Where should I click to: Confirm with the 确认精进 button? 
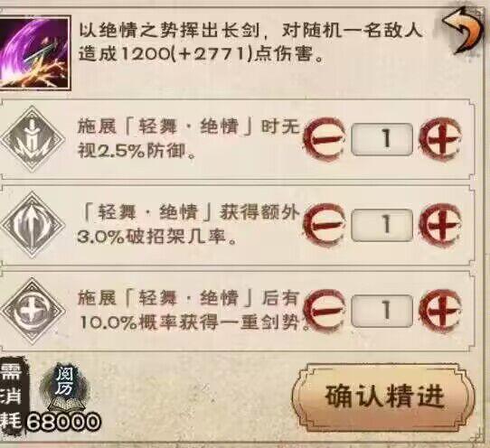(x=384, y=397)
